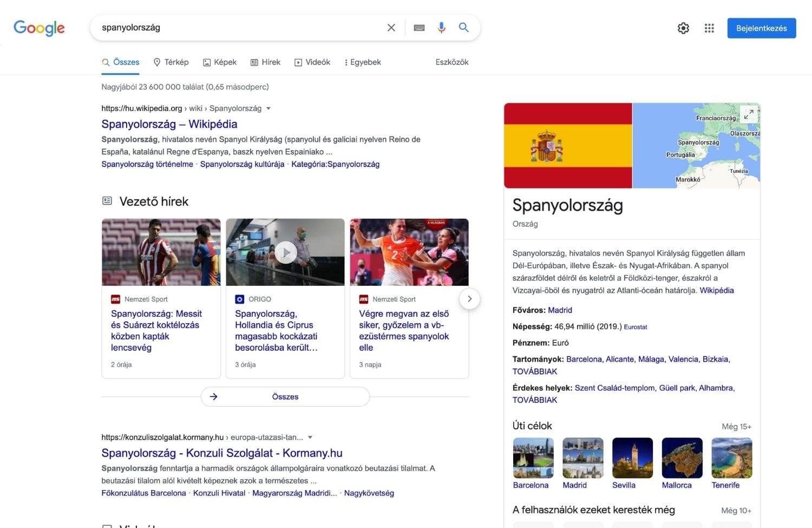
Task: Click the Bejelentkezés button
Action: click(x=762, y=28)
